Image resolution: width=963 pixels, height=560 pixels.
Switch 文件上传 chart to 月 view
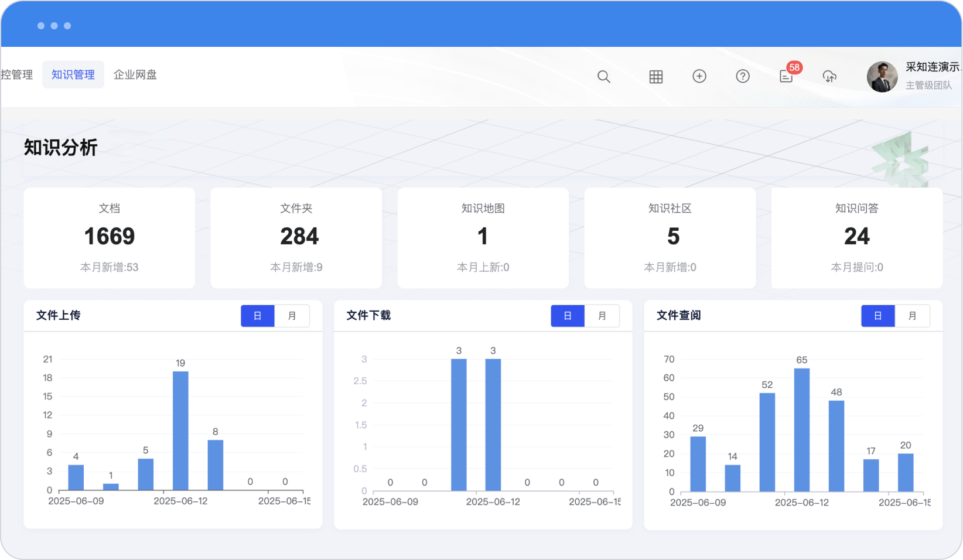(292, 316)
